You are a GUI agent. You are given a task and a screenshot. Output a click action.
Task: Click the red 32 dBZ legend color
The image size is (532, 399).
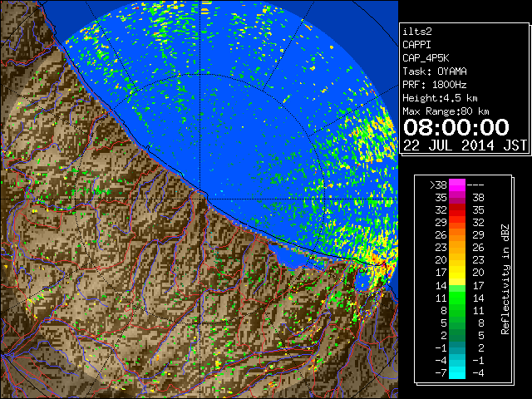tap(457, 210)
